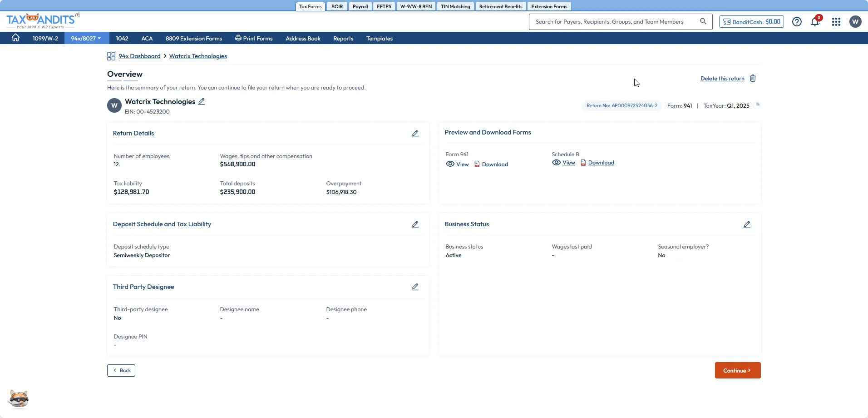This screenshot has height=418, width=868.
Task: Switch to the Retirement Benefits tab
Action: pos(501,6)
